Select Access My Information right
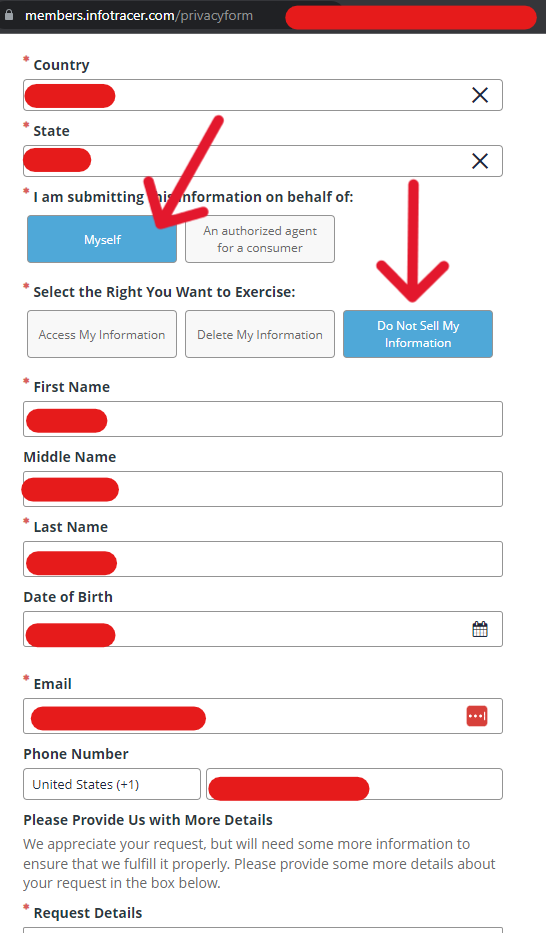Screen dimensions: 546x933 [102, 334]
